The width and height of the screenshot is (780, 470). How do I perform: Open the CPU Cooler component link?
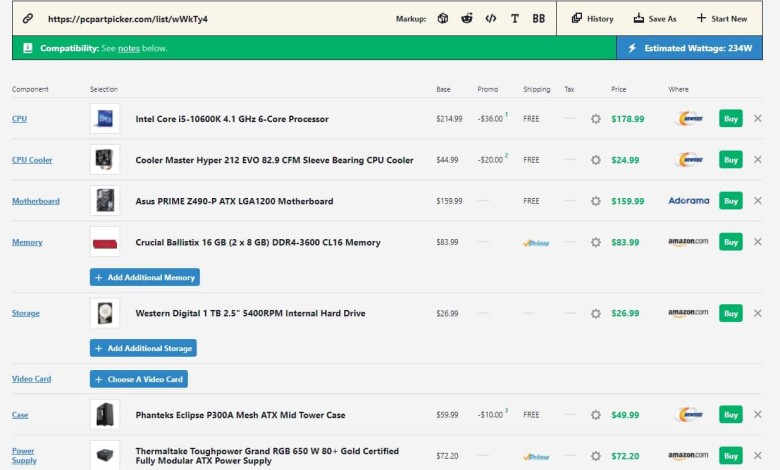(32, 160)
